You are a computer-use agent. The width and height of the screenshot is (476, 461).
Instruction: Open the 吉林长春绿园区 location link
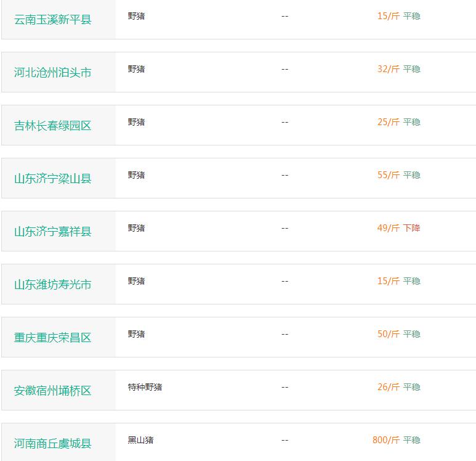(52, 126)
